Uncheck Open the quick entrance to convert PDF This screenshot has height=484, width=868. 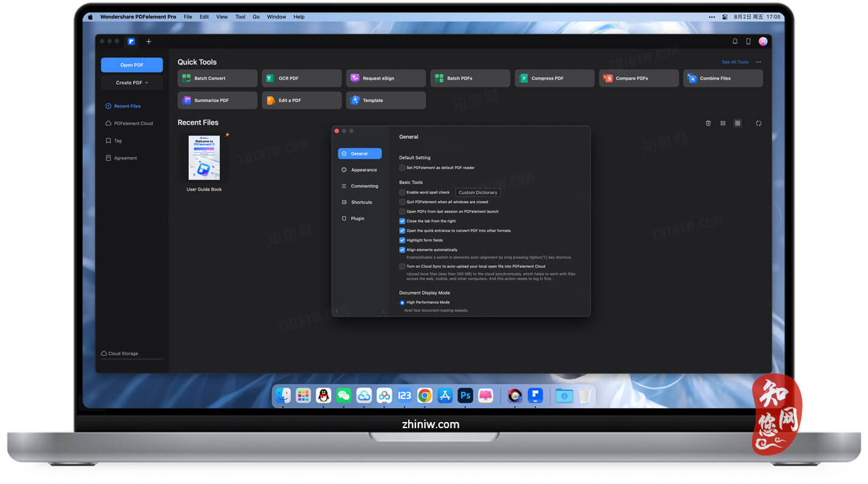(402, 231)
